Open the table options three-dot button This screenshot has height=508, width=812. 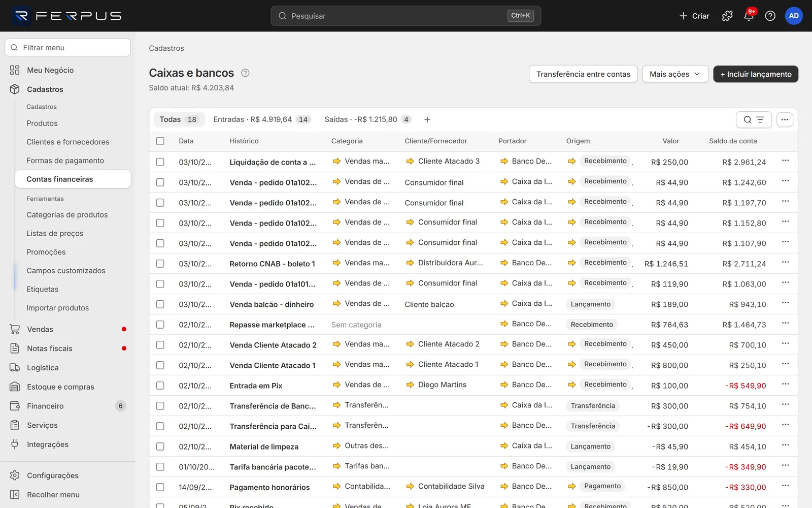785,120
